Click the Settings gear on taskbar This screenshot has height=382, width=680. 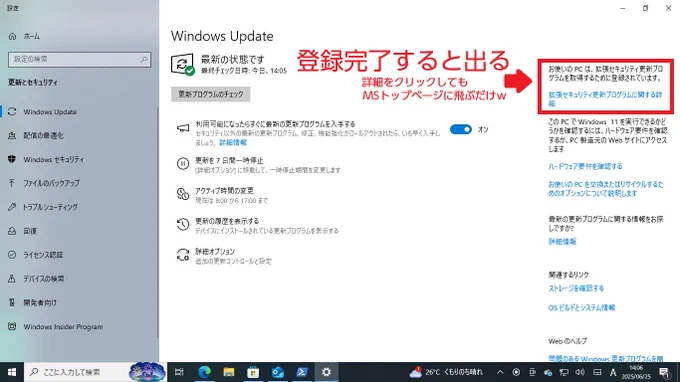pos(326,372)
